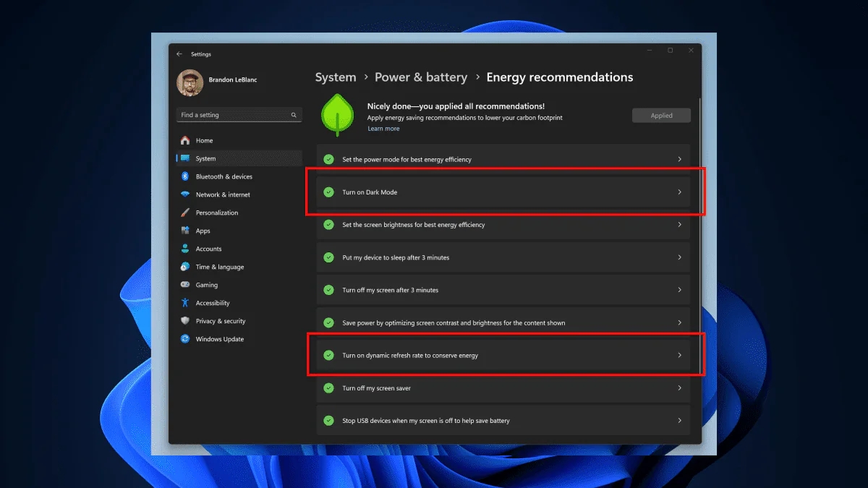Open Bluetooth & devices settings icon
The width and height of the screenshot is (868, 488).
point(185,176)
